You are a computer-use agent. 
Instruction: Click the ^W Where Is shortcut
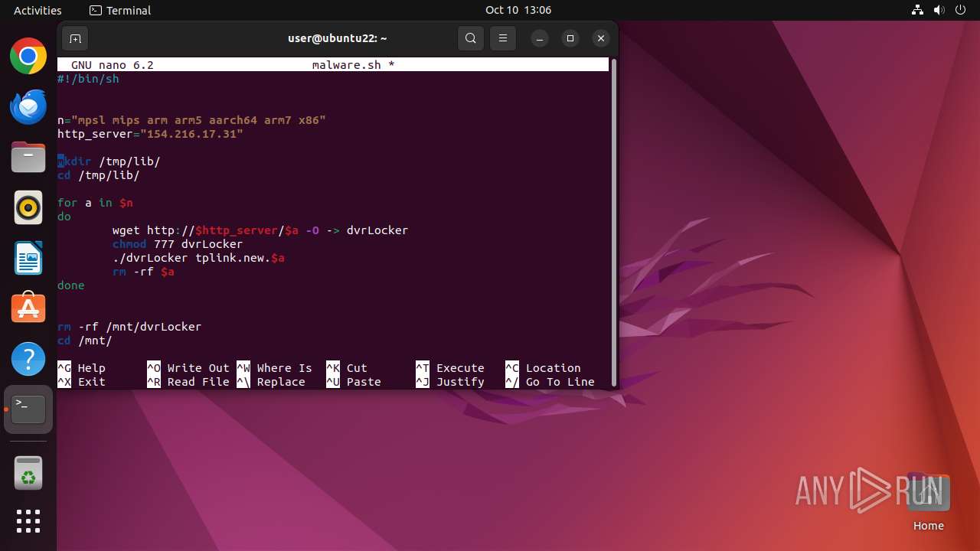pos(275,368)
